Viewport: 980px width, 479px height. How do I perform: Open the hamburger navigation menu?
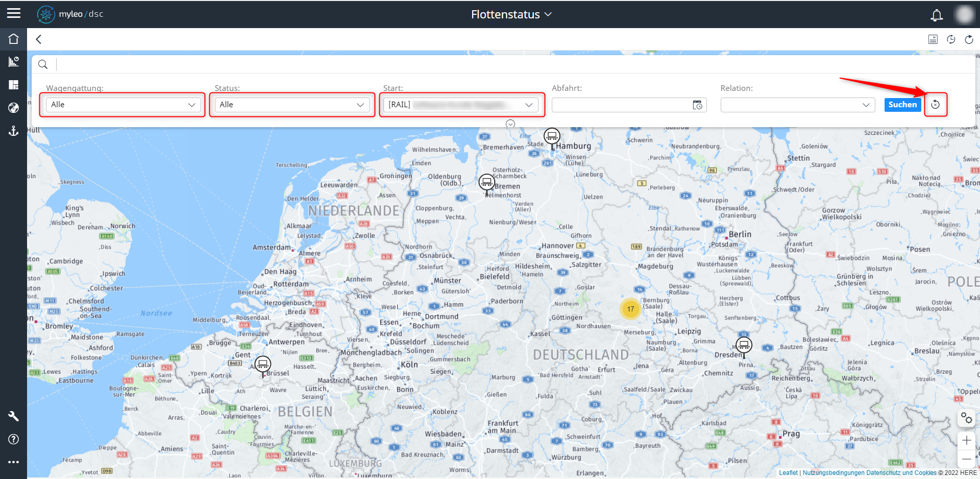pos(14,13)
